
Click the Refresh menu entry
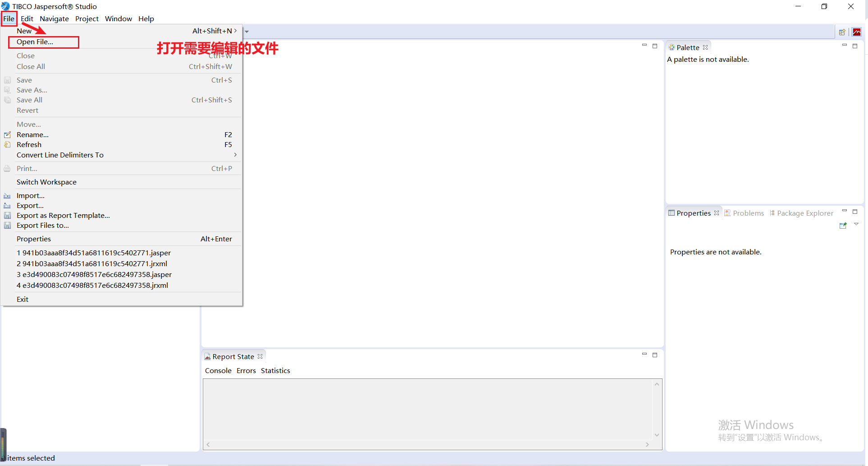pos(122,144)
